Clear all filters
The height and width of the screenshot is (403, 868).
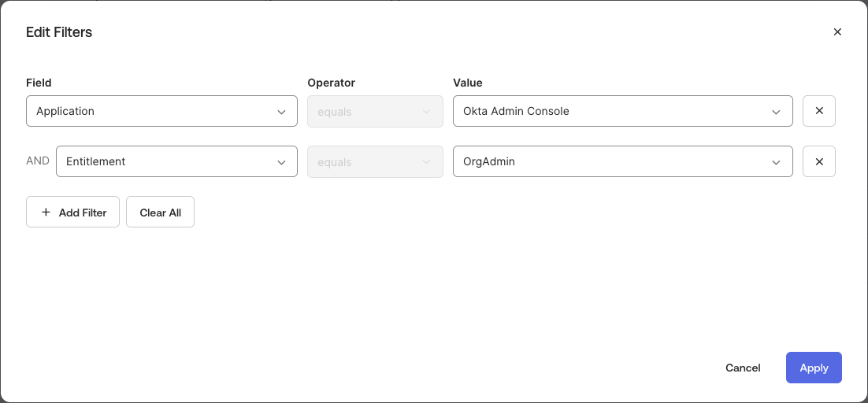point(160,212)
